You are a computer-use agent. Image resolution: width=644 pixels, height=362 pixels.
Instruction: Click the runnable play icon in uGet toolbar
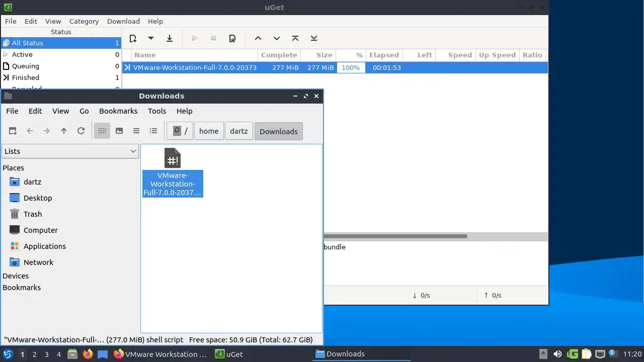pos(195,38)
